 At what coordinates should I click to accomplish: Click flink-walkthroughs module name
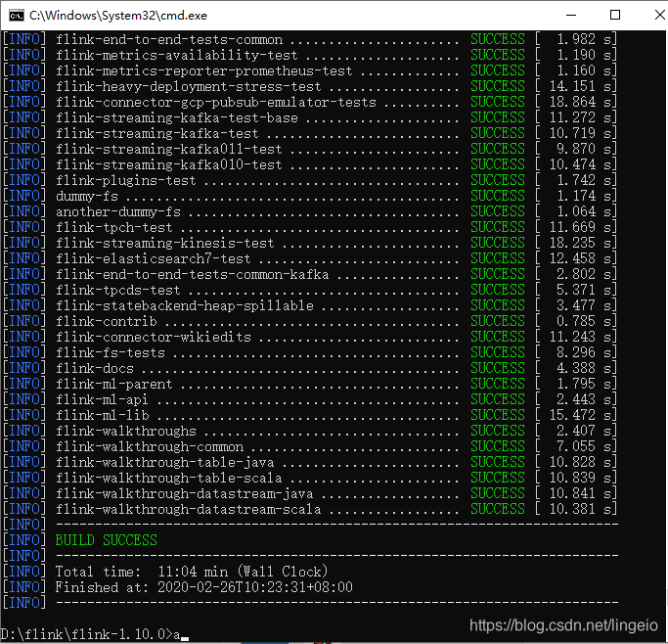[125, 432]
